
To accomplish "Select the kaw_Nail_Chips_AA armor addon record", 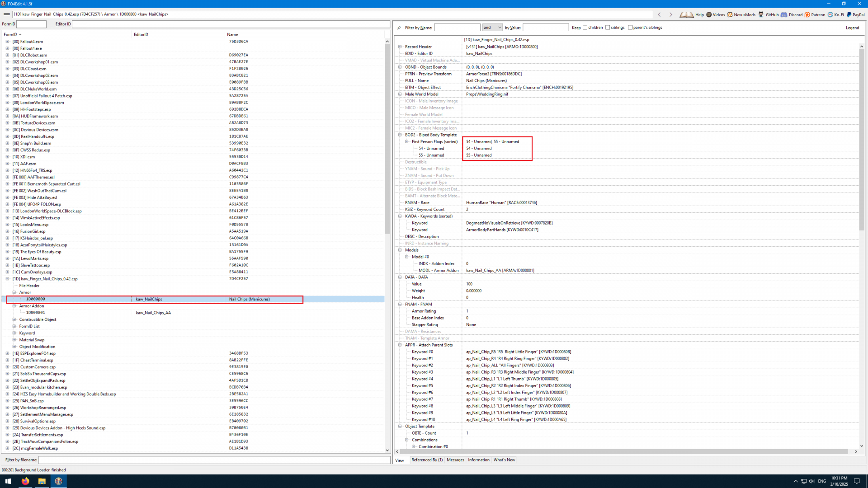I will coord(153,313).
